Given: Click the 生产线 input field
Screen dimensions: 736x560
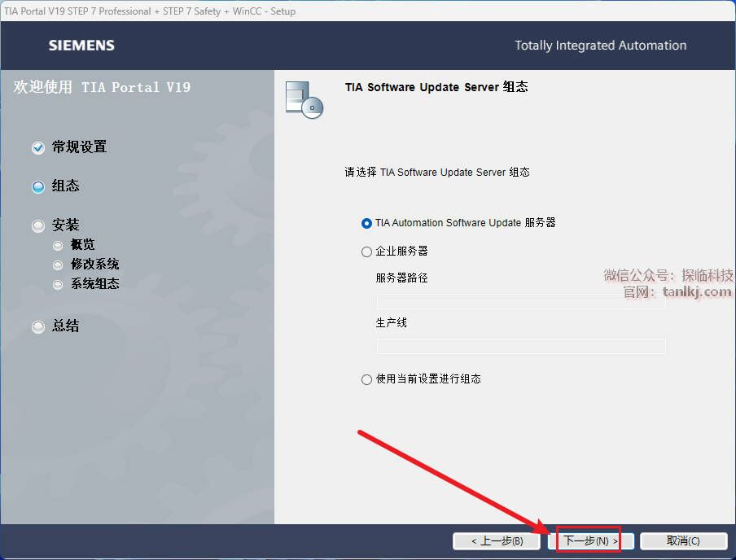Looking at the screenshot, I should [x=521, y=346].
